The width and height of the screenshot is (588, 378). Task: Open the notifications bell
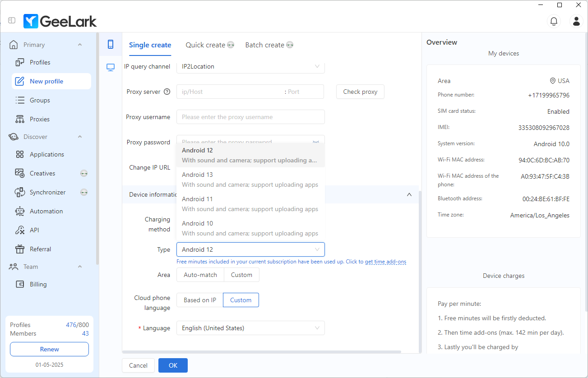click(553, 21)
